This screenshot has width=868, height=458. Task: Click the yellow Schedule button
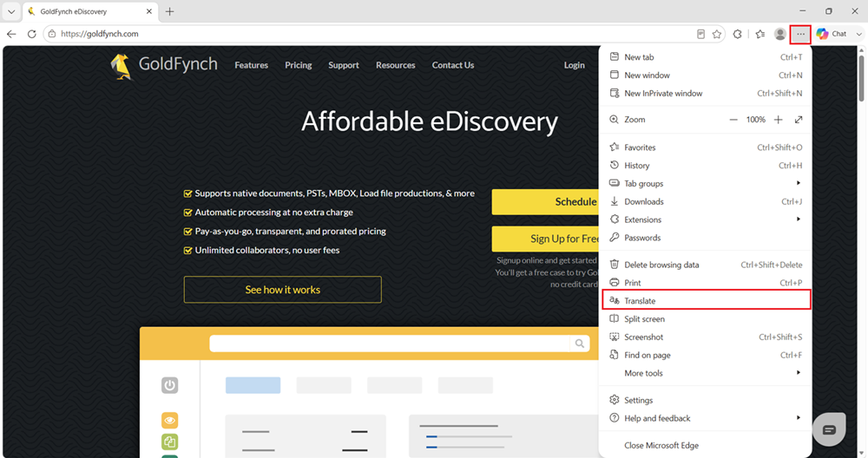[x=545, y=202]
